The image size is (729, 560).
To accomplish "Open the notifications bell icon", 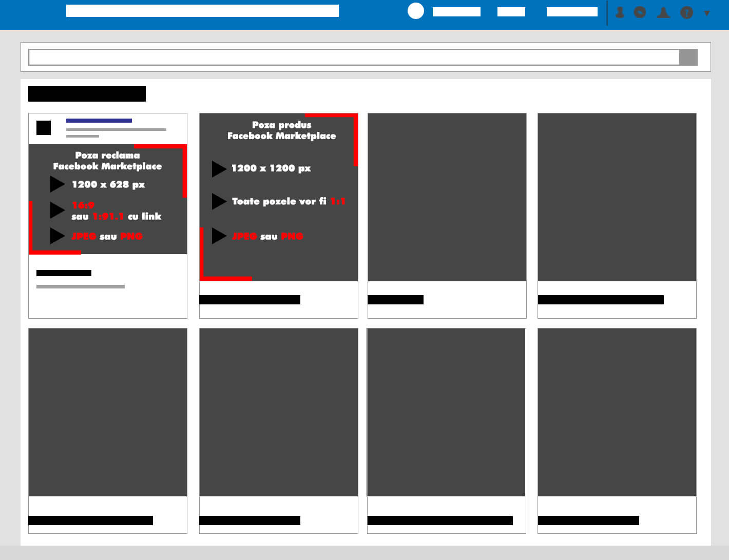I will coord(663,12).
